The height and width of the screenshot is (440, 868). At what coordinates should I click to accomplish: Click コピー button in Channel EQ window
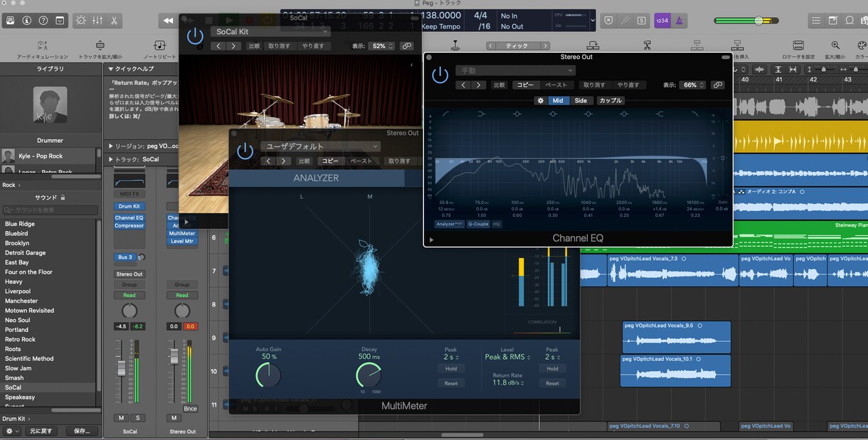(525, 85)
